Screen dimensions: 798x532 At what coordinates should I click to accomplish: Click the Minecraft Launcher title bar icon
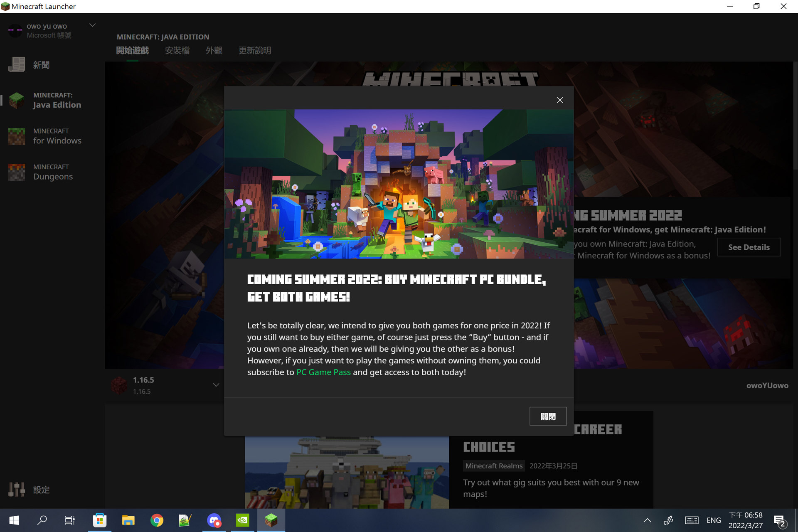[x=5, y=6]
